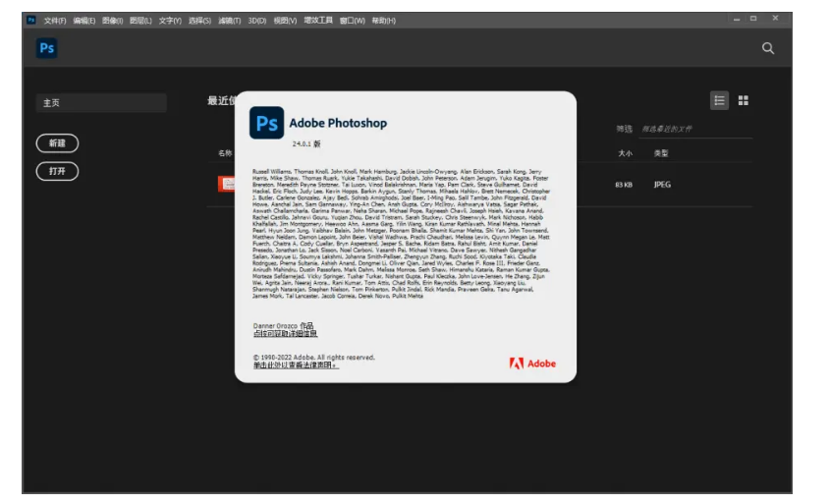The height and width of the screenshot is (504, 830).
Task: Click the copyright 1990-2022 Adobe text
Action: (x=314, y=358)
